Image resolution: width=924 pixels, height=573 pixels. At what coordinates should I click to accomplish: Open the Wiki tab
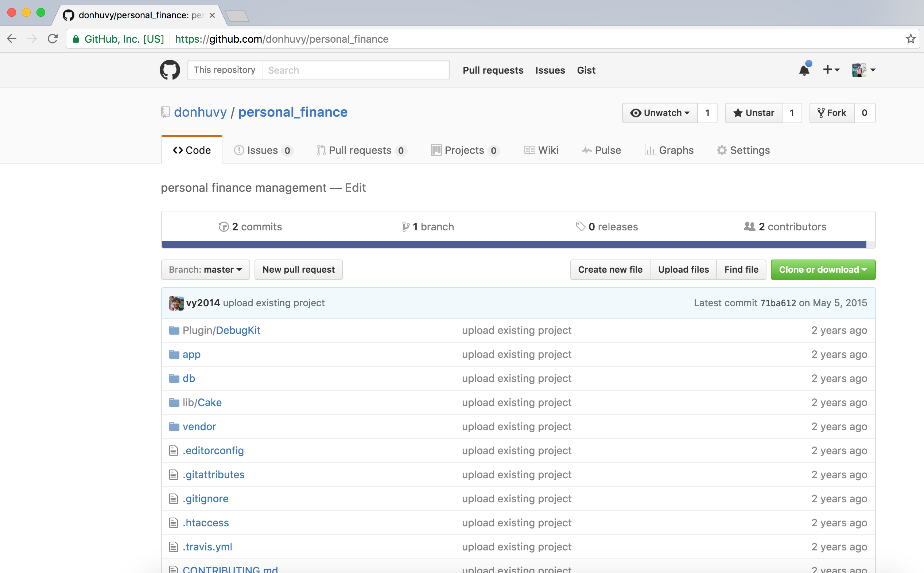click(541, 151)
